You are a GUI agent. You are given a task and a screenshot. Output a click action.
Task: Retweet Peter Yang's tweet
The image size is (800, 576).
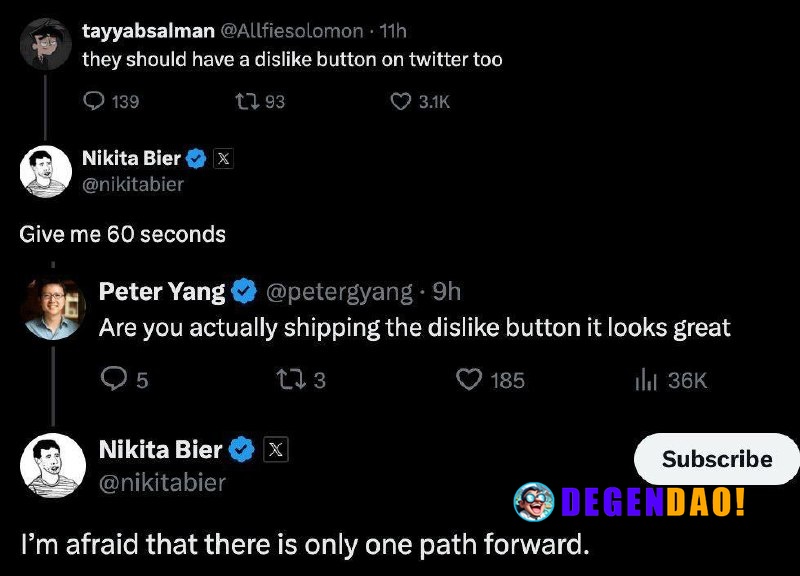pyautogui.click(x=288, y=380)
